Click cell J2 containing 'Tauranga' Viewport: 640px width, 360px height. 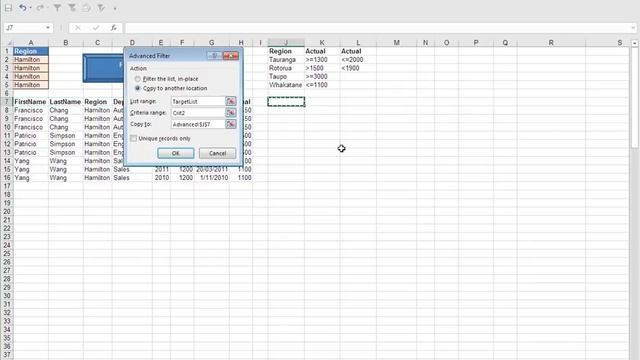(x=286, y=60)
